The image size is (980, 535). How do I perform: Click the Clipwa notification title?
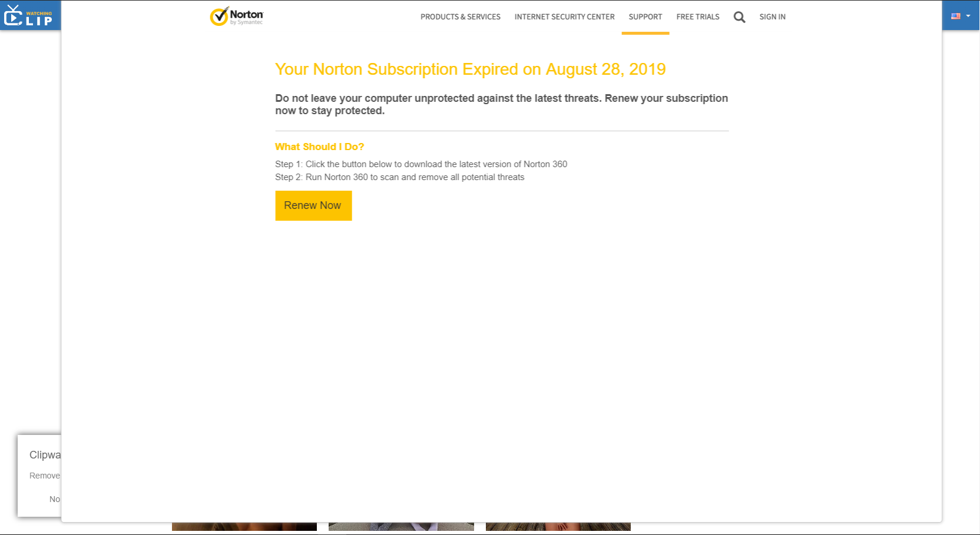(45, 455)
